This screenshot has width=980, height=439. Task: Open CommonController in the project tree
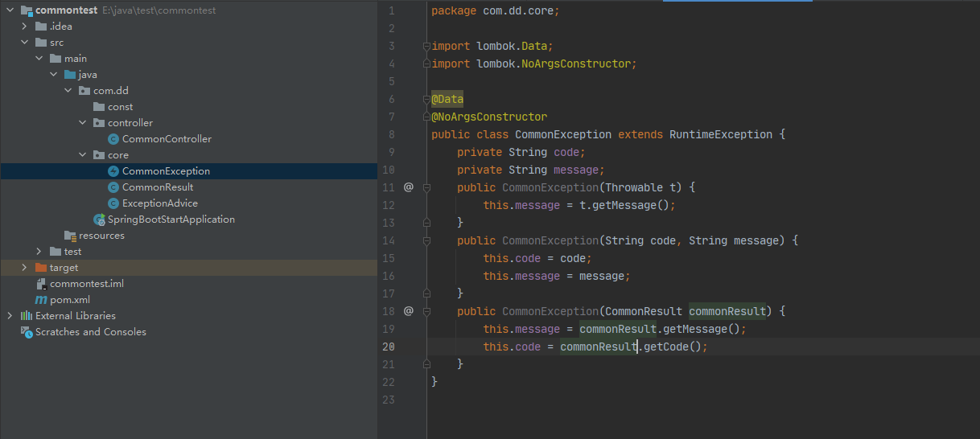(x=167, y=139)
